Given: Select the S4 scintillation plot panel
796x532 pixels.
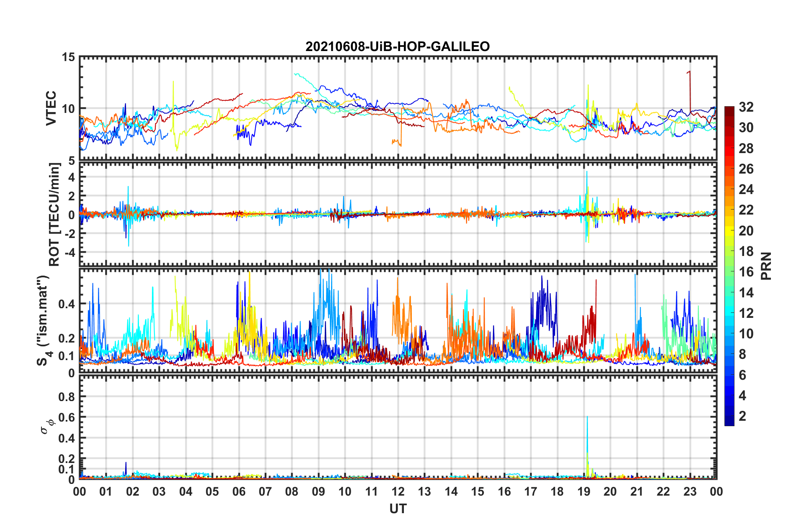Looking at the screenshot, I should 398,321.
